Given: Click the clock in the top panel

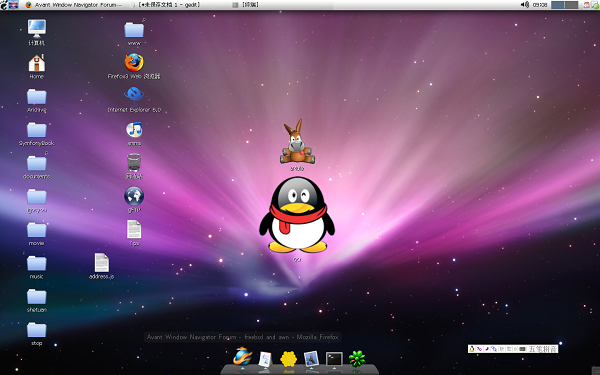Looking at the screenshot, I should [x=540, y=5].
